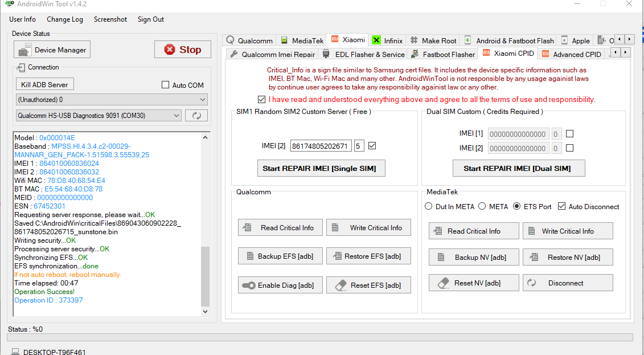The width and height of the screenshot is (644, 355).
Task: Click the Dual SIM IMEI [2] check digit field
Action: click(556, 148)
